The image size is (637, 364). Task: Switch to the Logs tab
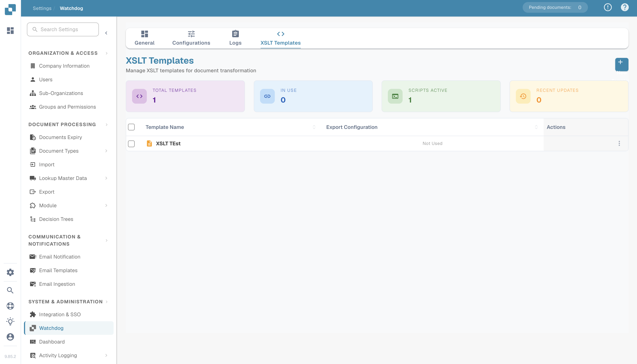coord(235,38)
